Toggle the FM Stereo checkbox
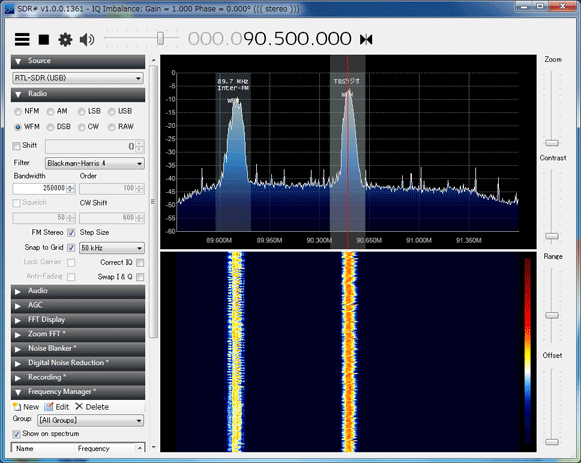The width and height of the screenshot is (581, 463). pos(71,233)
